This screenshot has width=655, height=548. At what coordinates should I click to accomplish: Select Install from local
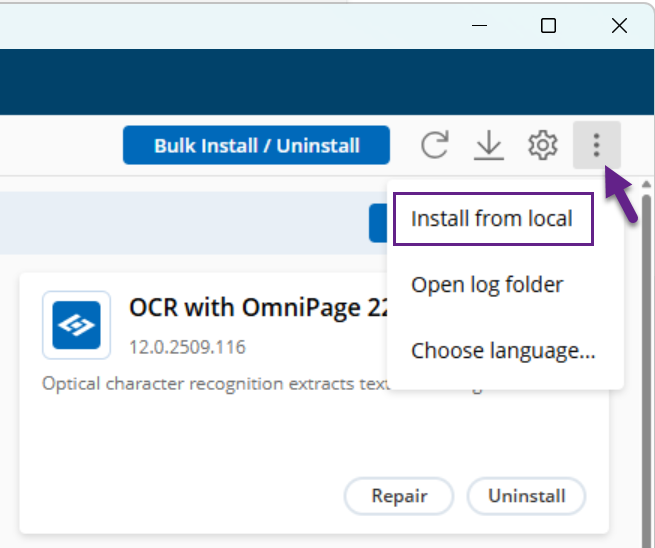click(x=492, y=219)
